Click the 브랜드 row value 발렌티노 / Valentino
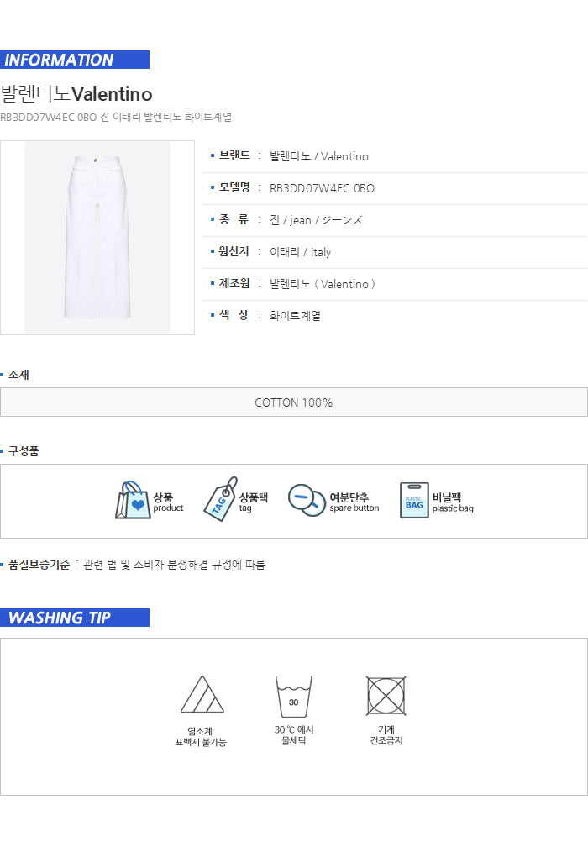Screen dimensions: 588x868 click(x=319, y=156)
